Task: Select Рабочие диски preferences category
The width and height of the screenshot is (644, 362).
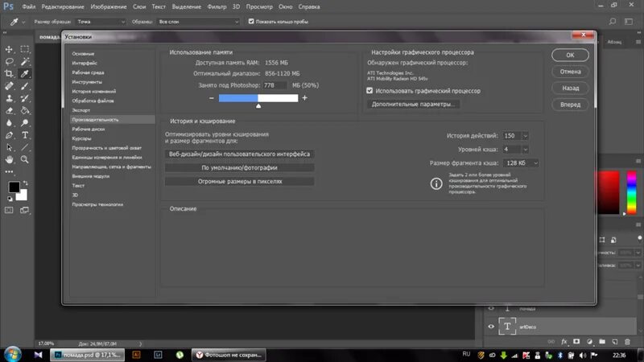Action: pyautogui.click(x=89, y=130)
